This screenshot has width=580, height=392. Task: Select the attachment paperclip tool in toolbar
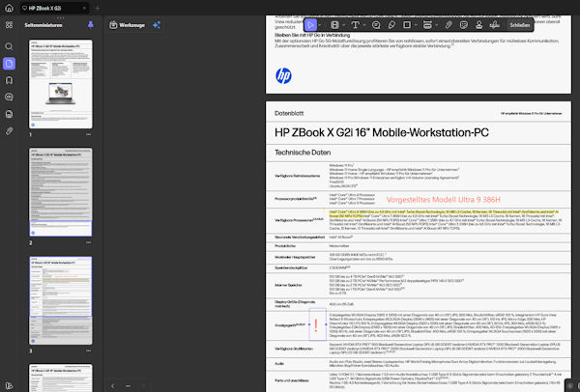coord(449,25)
